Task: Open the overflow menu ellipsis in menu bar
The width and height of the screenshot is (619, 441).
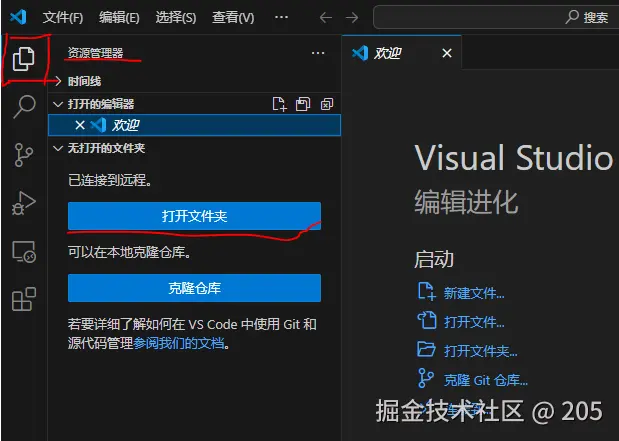Action: coord(281,17)
